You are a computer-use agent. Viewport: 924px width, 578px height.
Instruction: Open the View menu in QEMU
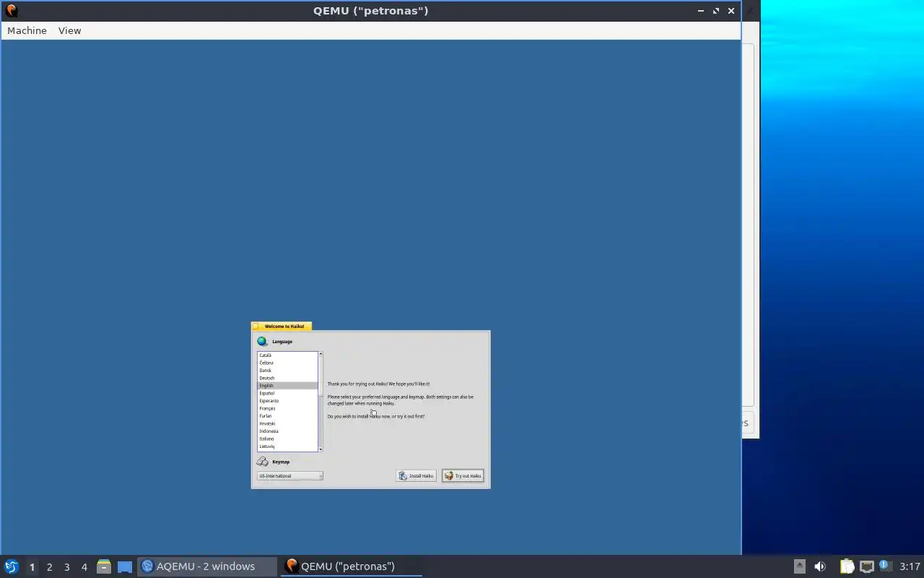click(x=69, y=30)
